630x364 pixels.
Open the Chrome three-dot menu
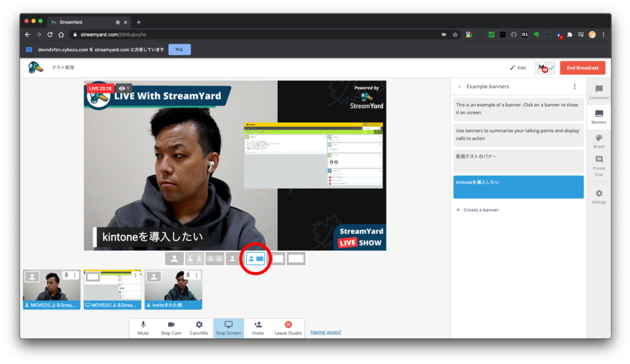[604, 34]
